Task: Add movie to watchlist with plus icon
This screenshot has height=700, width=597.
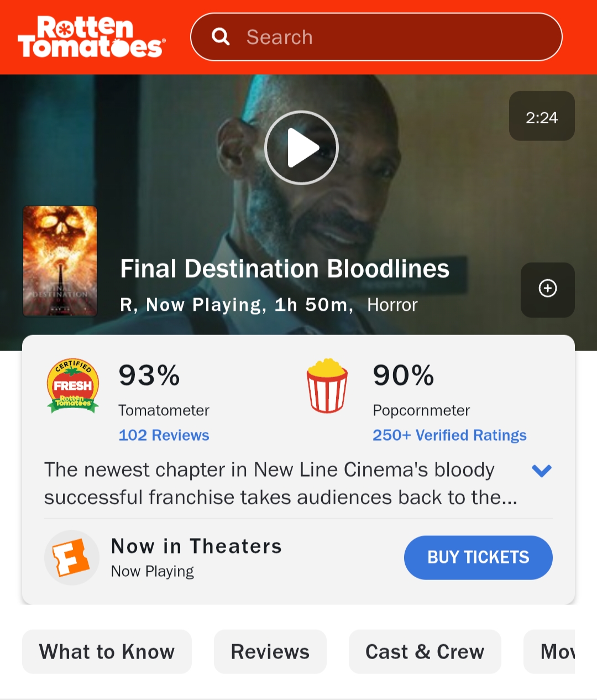Action: pyautogui.click(x=547, y=289)
